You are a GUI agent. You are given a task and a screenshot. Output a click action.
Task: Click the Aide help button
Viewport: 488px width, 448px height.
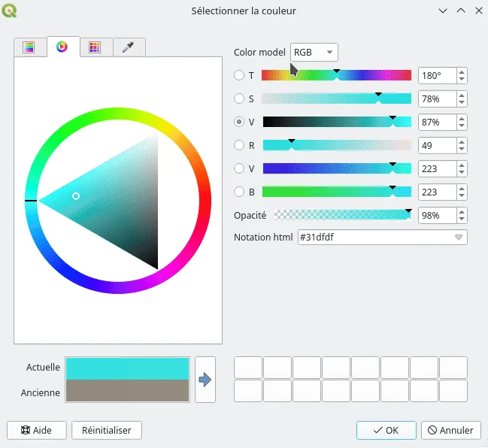point(37,430)
